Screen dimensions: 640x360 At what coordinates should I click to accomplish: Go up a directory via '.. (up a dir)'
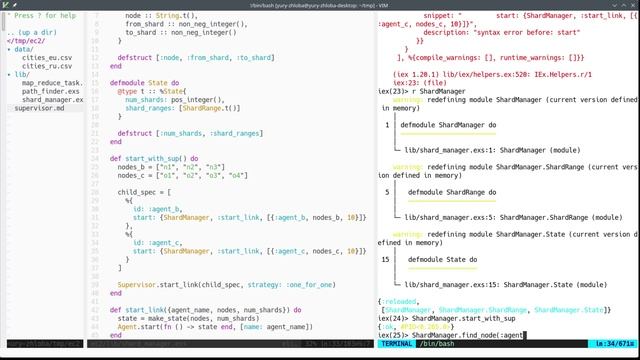tap(32, 32)
